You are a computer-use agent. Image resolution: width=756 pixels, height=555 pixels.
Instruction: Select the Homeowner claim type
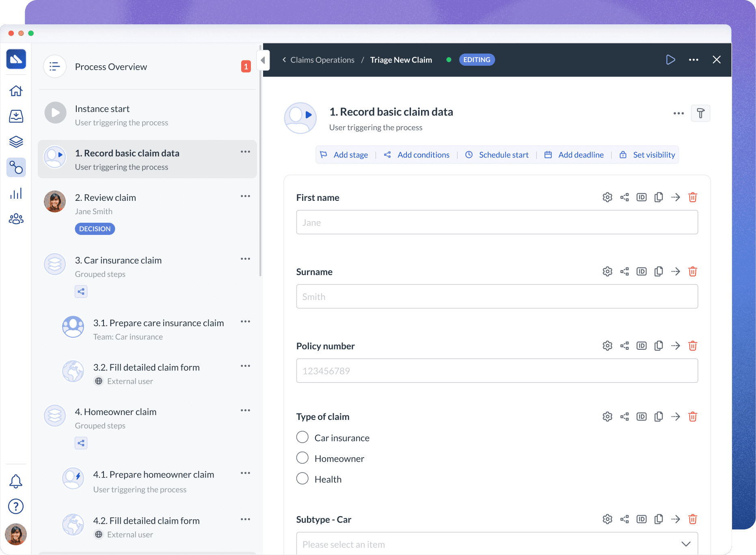[302, 458]
